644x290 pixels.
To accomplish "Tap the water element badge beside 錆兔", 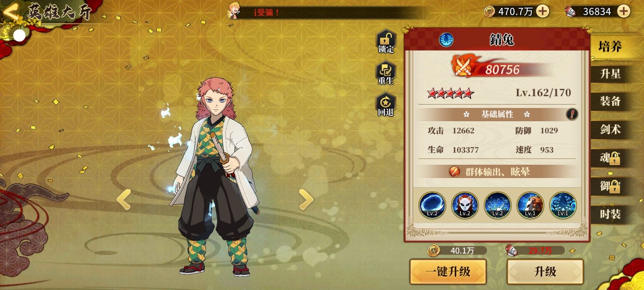I will pyautogui.click(x=446, y=40).
